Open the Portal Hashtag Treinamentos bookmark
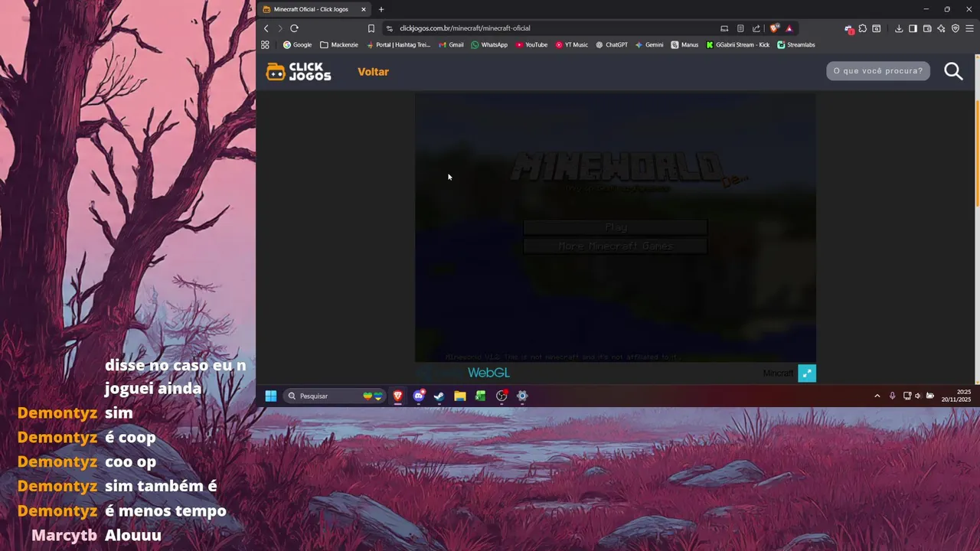The image size is (980, 551). point(398,44)
